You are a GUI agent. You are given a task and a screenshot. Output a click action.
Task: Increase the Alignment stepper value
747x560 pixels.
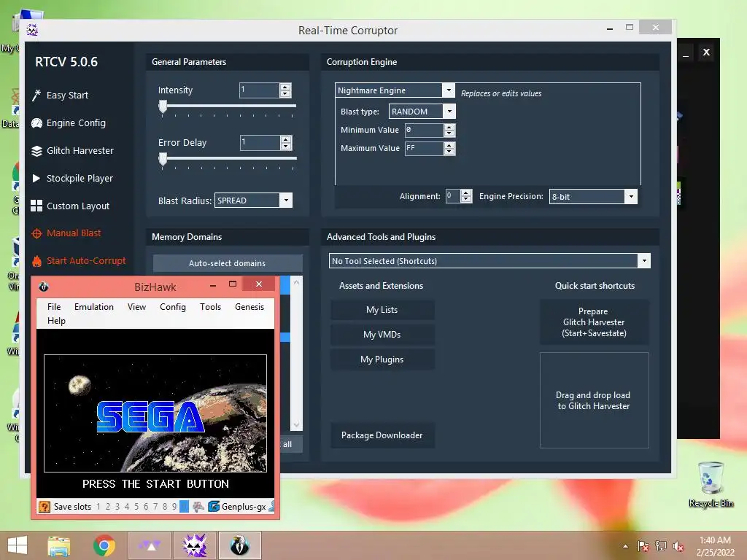click(466, 192)
